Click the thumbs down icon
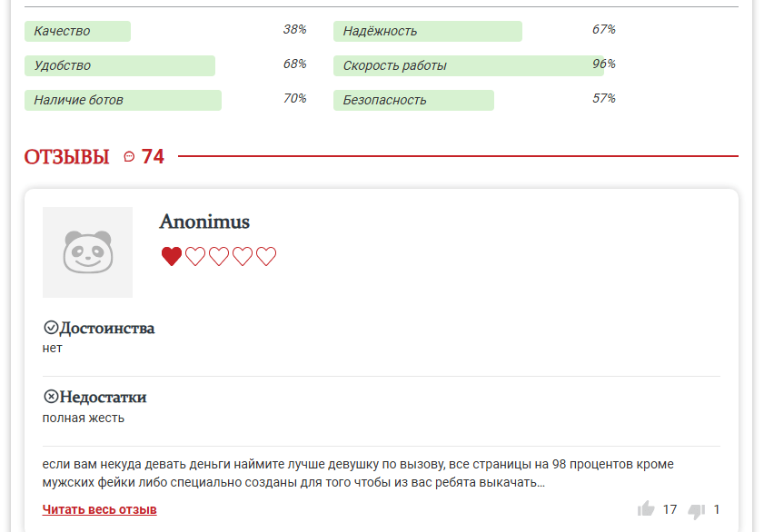The width and height of the screenshot is (774, 532). coord(697,510)
